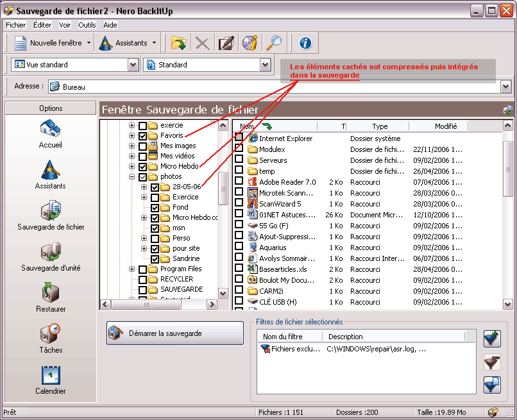Open the Aide menu
517x420 pixels.
pos(110,25)
